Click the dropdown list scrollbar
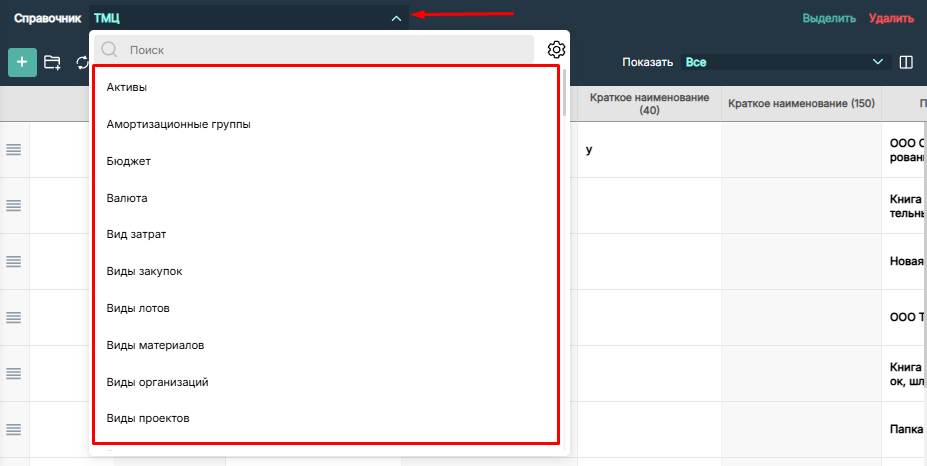This screenshot has height=466, width=927. [x=564, y=92]
